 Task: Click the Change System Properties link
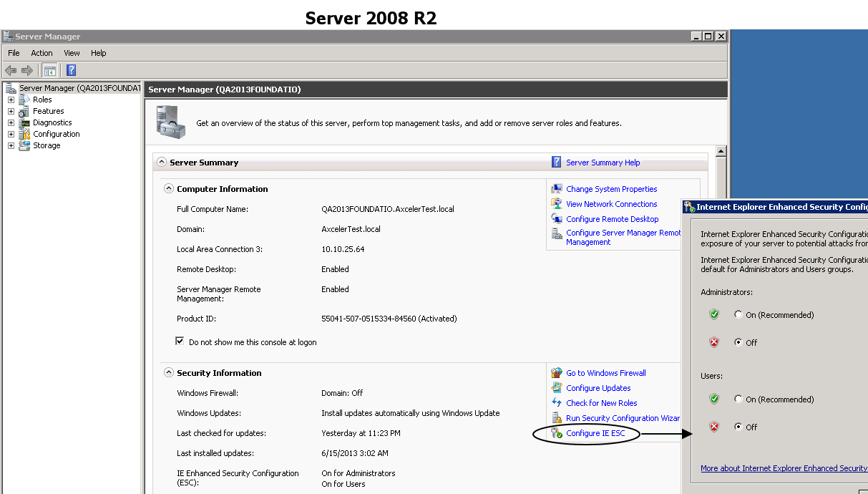[611, 188]
